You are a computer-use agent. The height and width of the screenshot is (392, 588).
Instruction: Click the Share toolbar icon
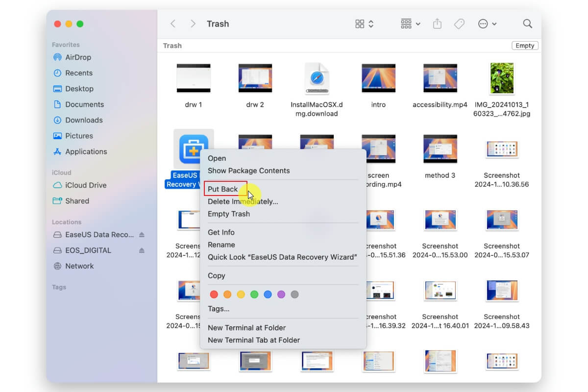[x=437, y=24]
